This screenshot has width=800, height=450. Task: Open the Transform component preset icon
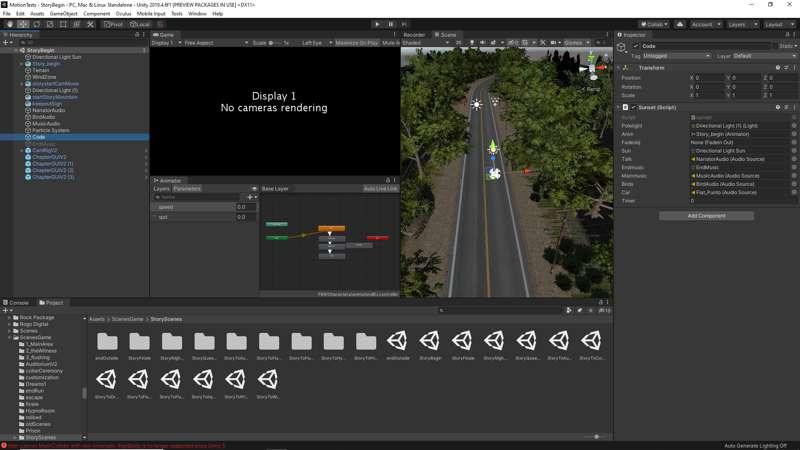tap(786, 67)
